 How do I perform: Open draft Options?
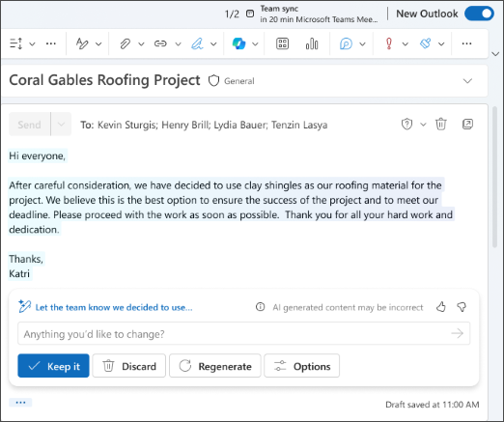click(302, 366)
